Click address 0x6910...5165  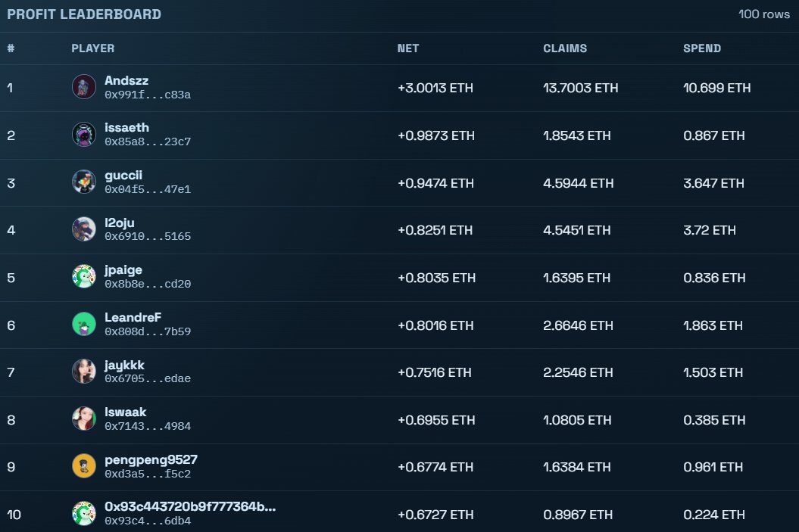[148, 236]
